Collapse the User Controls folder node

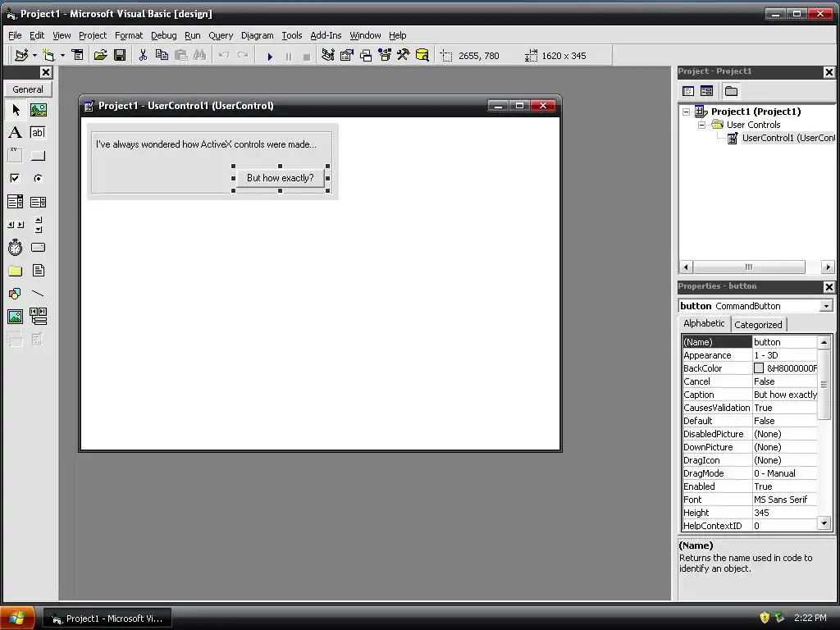(701, 125)
